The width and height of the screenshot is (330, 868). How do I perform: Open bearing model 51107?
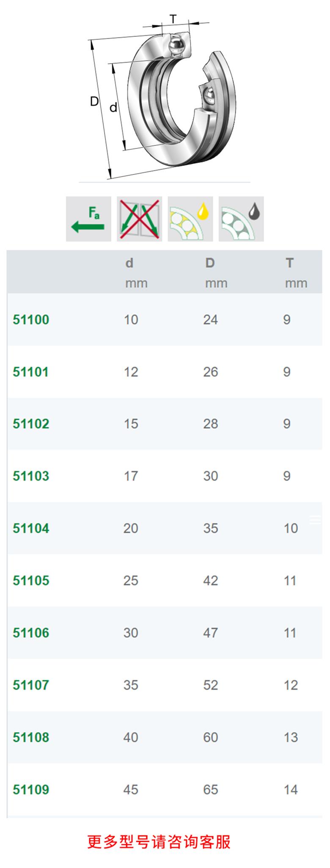click(31, 685)
